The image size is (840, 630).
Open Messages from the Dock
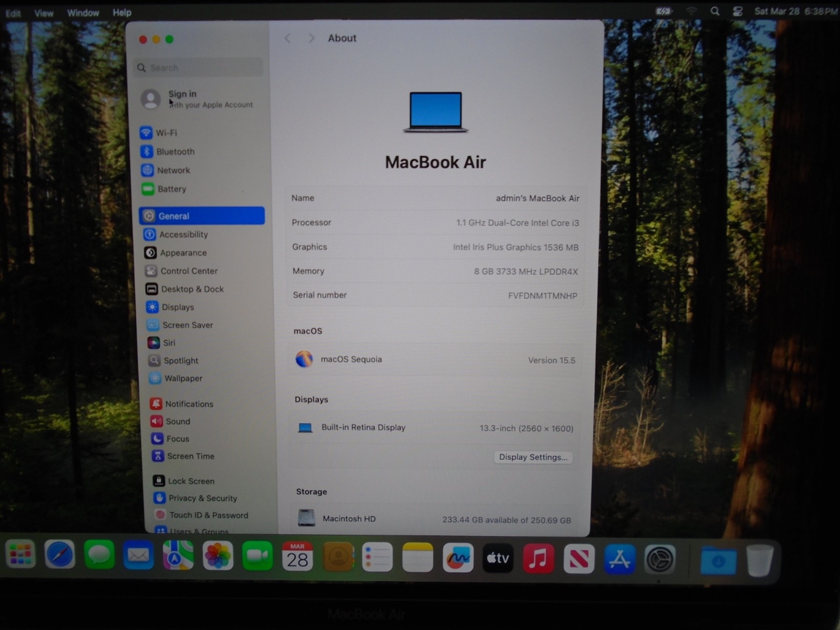point(99,555)
